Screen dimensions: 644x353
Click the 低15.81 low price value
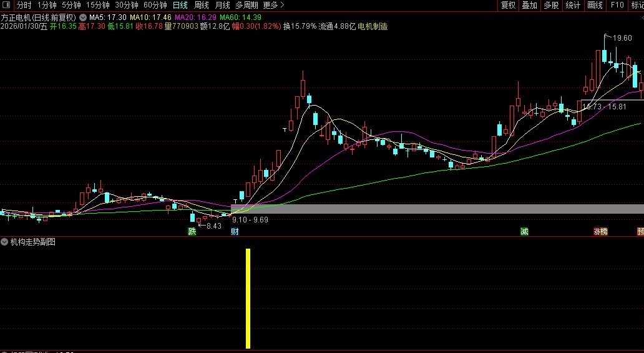[120, 26]
